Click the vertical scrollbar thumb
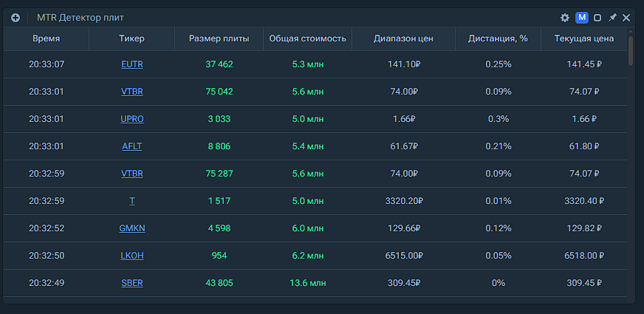644x314 pixels. tap(631, 50)
